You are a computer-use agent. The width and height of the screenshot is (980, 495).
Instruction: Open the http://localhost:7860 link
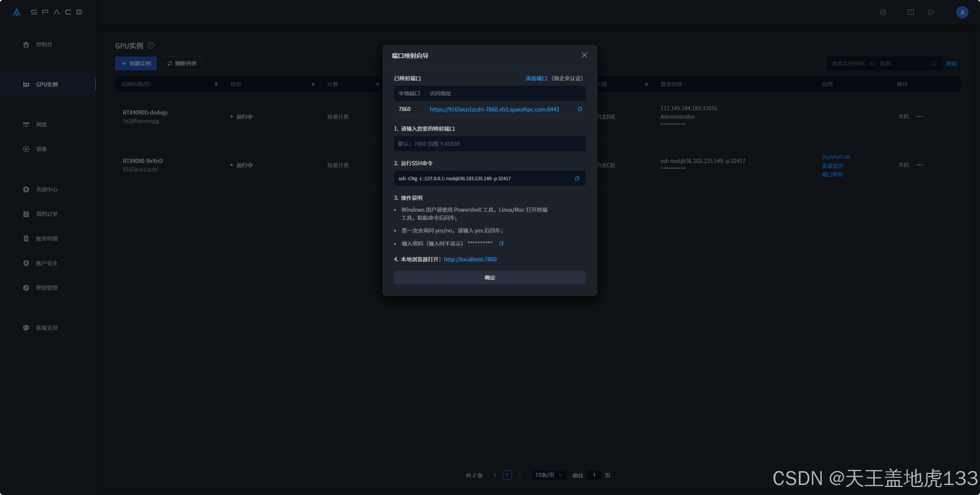click(x=470, y=259)
